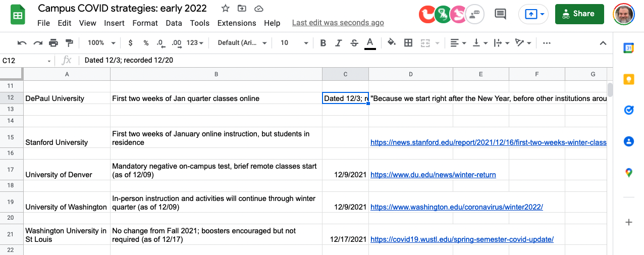Open the news.stanford.edu link

[488, 142]
